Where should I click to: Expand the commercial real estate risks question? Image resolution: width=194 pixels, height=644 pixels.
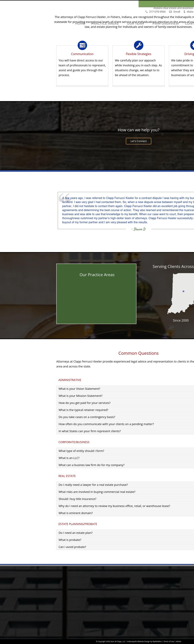tap(125, 492)
